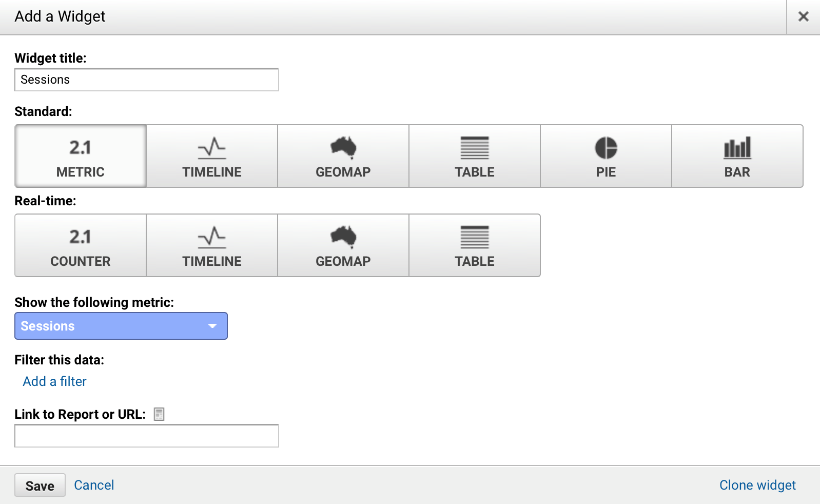The width and height of the screenshot is (820, 504).
Task: Select the real-time TIMELINE widget
Action: click(212, 245)
